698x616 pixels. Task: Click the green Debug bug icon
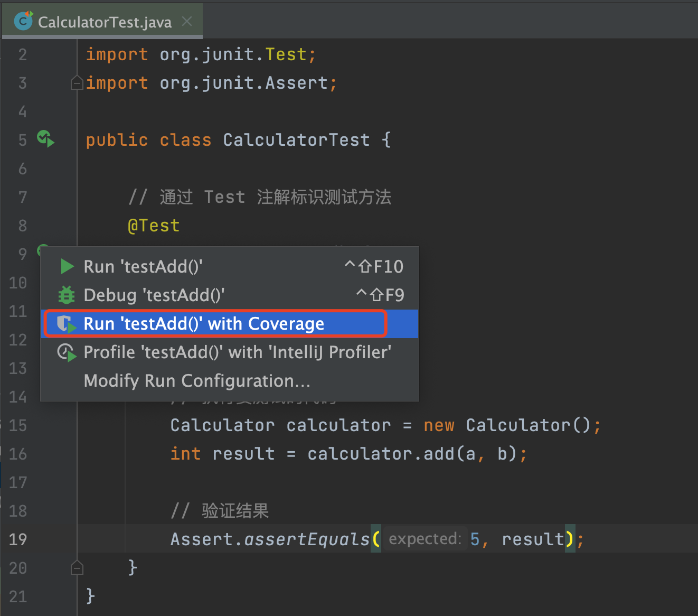point(67,295)
